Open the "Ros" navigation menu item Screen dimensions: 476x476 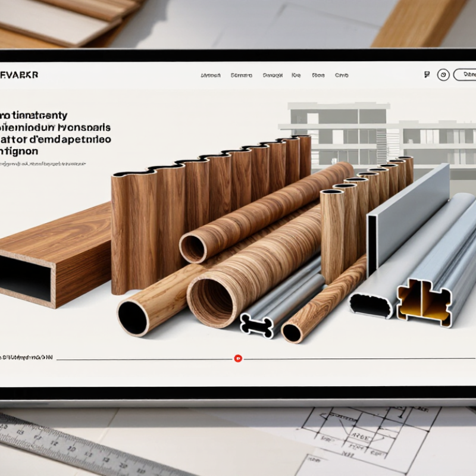coord(318,76)
